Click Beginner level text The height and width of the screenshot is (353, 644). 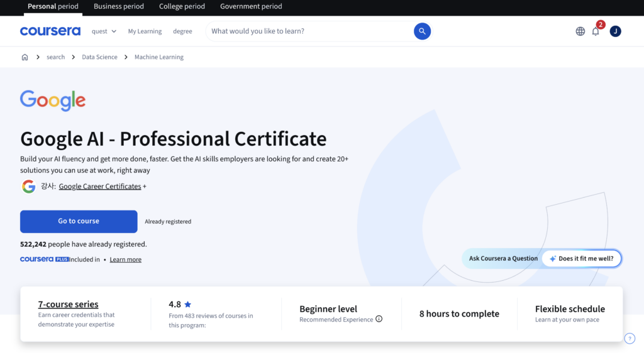pyautogui.click(x=328, y=309)
